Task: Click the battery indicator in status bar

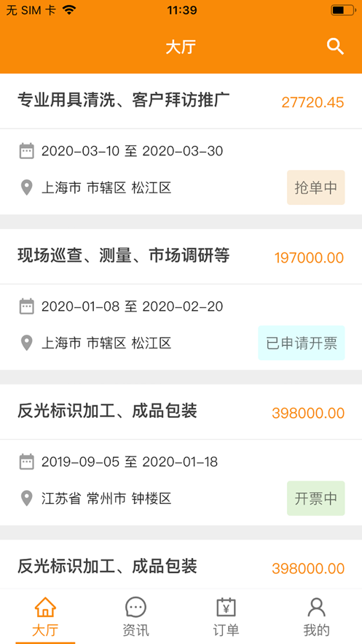Action: [343, 10]
